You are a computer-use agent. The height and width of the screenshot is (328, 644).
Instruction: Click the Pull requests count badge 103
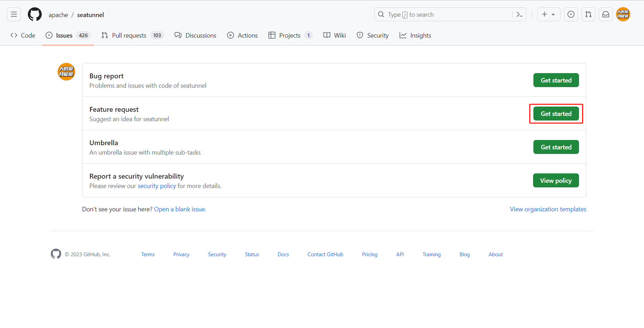point(157,35)
